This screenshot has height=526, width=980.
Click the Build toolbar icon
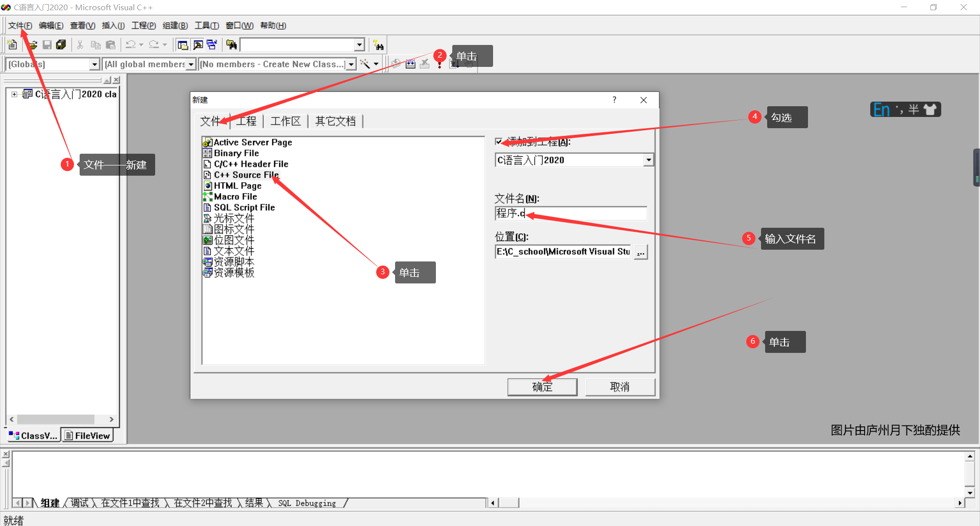411,64
